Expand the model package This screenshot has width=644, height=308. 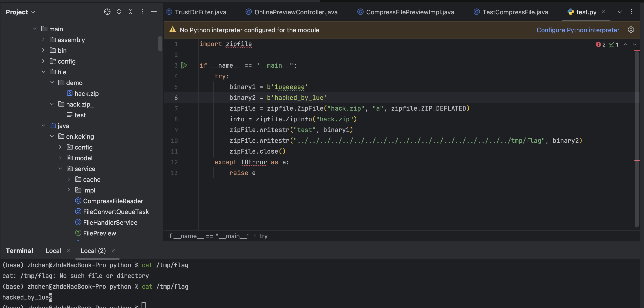coord(60,158)
